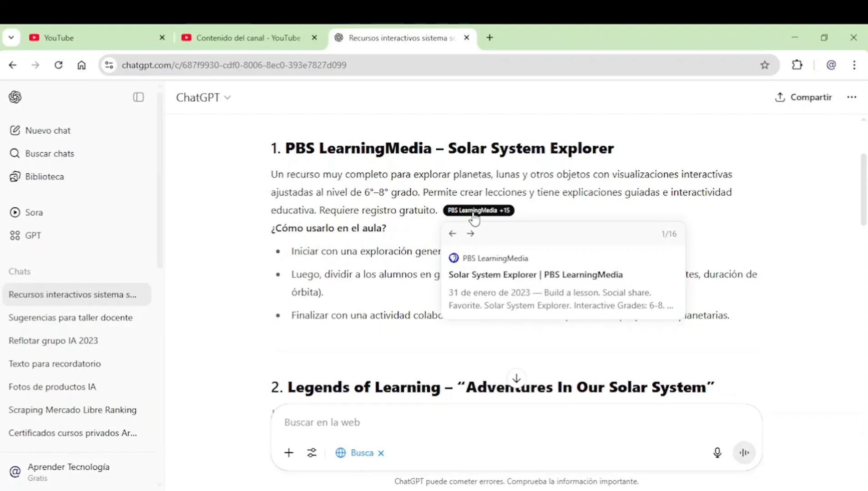
Task: Start voice mode with waveform icon
Action: [744, 452]
